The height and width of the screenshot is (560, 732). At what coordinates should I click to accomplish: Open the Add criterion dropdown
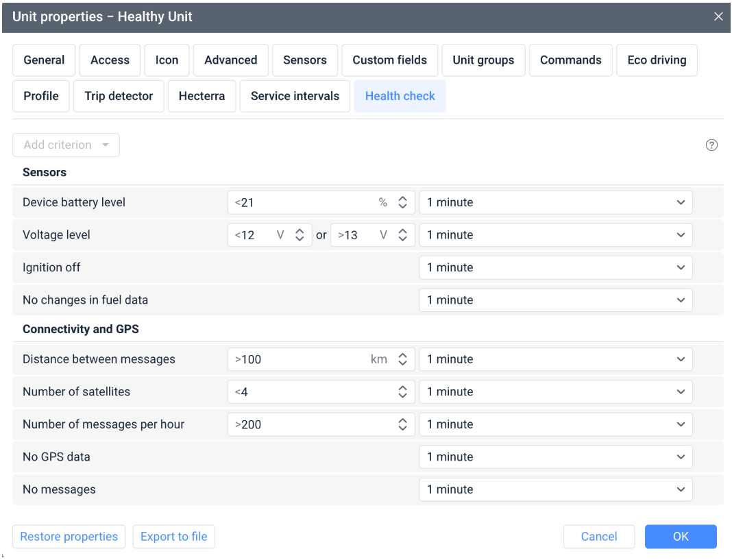click(x=66, y=145)
